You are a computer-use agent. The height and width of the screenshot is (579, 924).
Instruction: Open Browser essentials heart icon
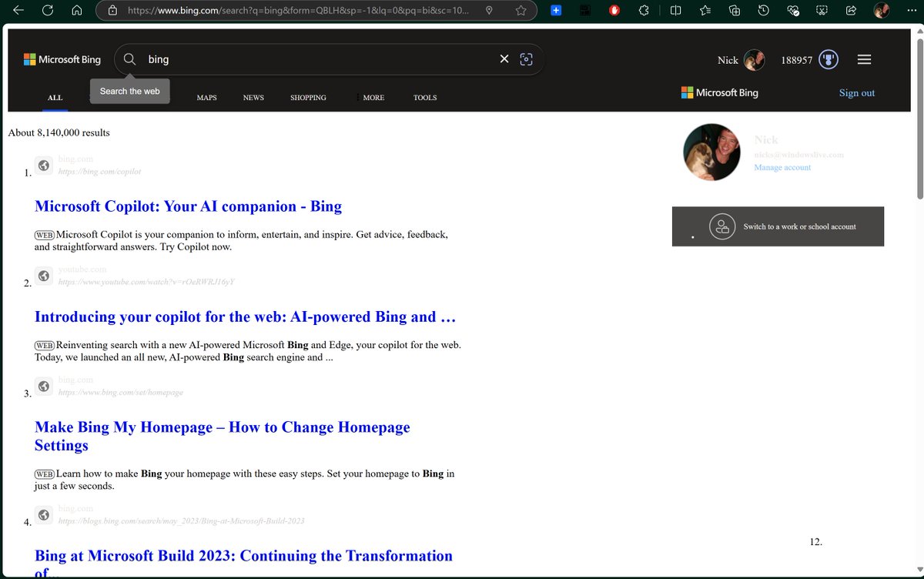[x=793, y=11]
